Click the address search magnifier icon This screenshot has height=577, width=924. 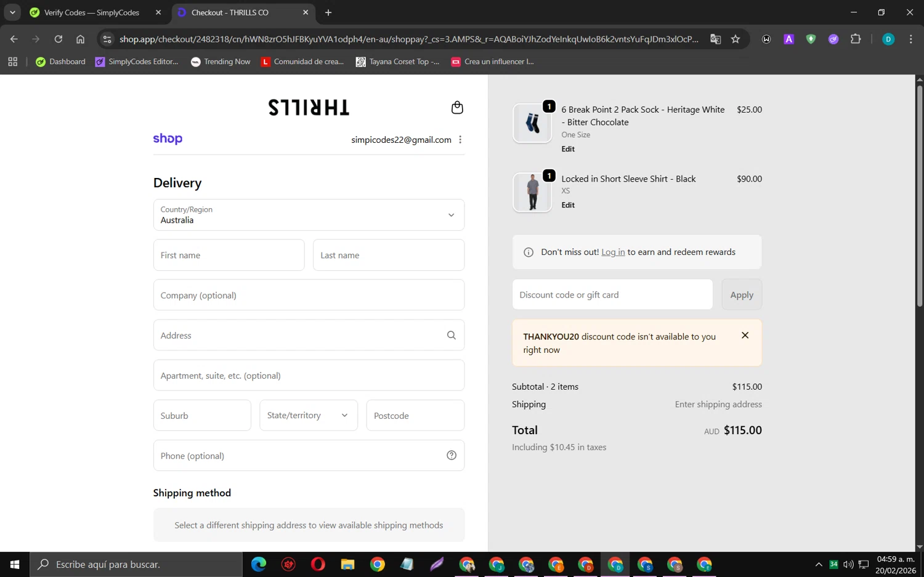pyautogui.click(x=452, y=335)
